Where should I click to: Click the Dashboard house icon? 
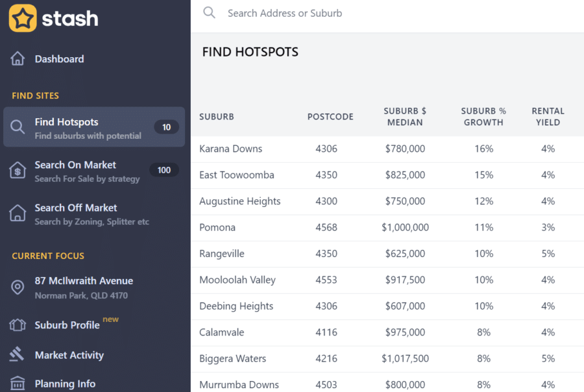pyautogui.click(x=18, y=59)
